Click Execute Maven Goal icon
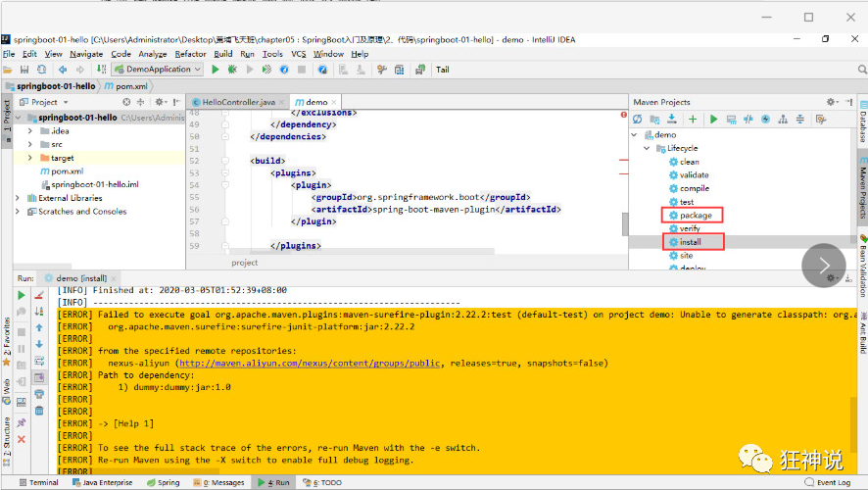The height and width of the screenshot is (490, 868). click(x=731, y=119)
